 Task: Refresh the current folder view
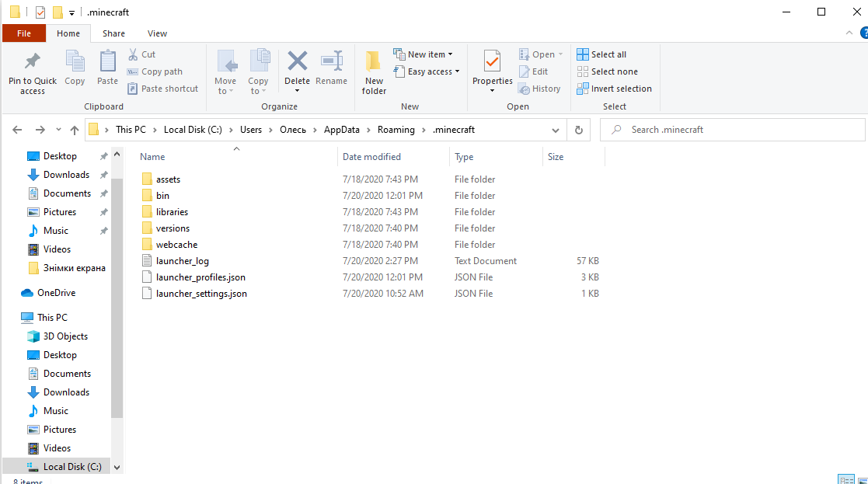point(577,130)
